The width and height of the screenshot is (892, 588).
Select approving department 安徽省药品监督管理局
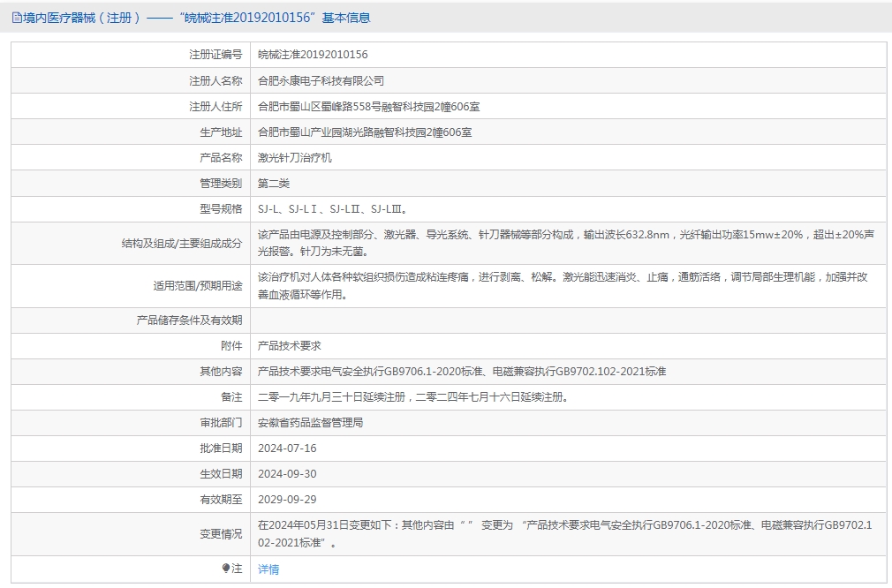click(310, 423)
